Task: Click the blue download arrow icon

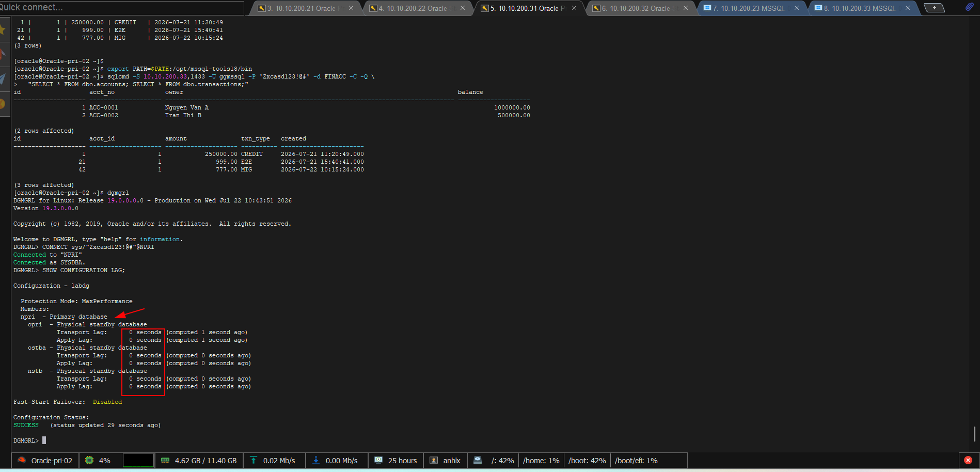Action: click(x=315, y=460)
